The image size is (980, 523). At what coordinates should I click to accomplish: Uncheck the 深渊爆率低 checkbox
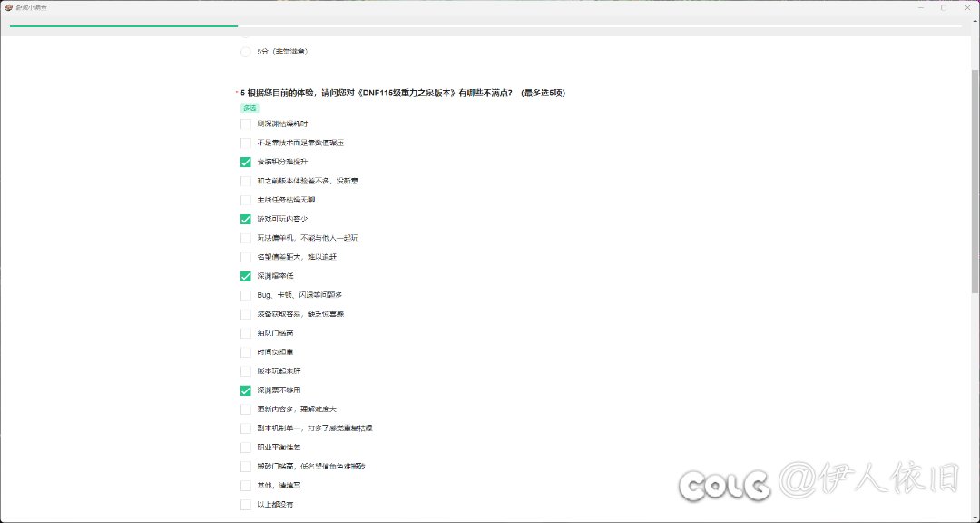(246, 276)
